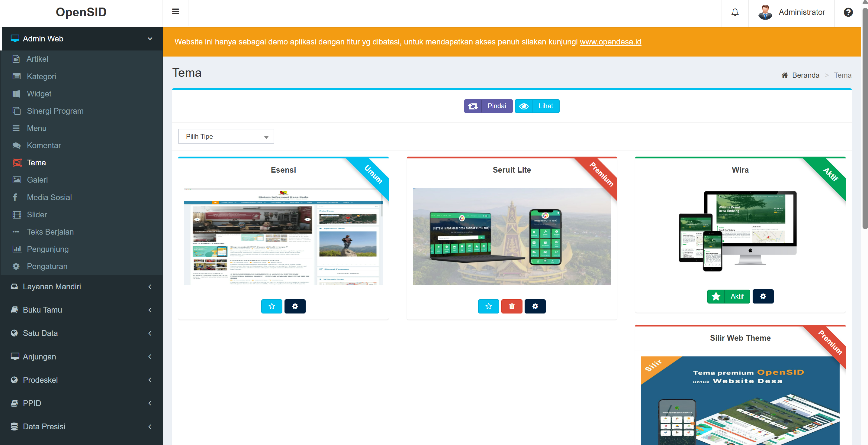
Task: Activate Esensi theme with star icon
Action: pos(272,306)
